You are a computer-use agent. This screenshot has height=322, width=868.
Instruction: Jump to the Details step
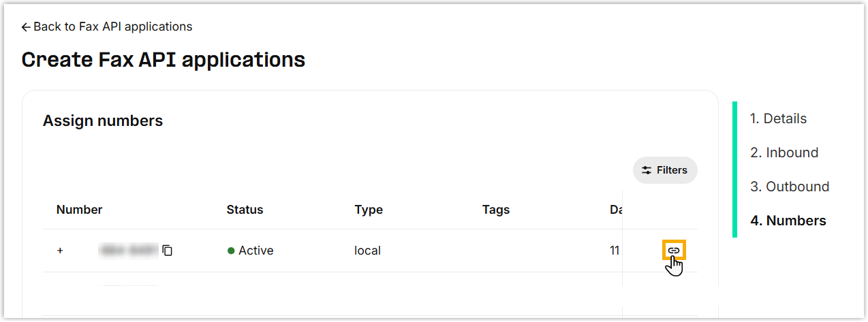(x=778, y=118)
